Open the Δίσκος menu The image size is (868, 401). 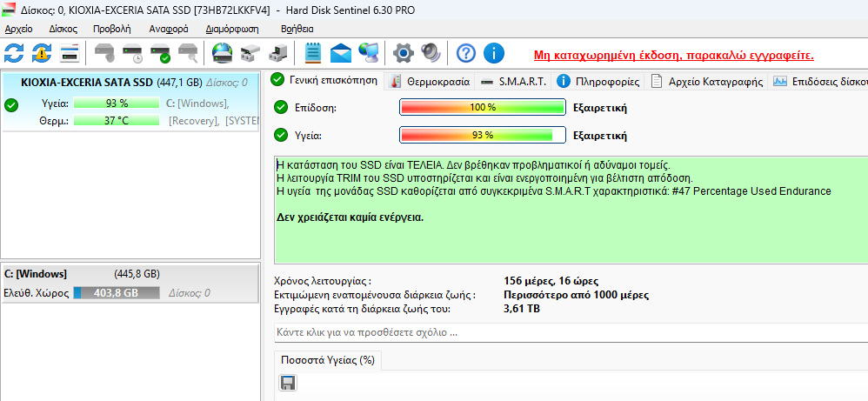(x=63, y=30)
